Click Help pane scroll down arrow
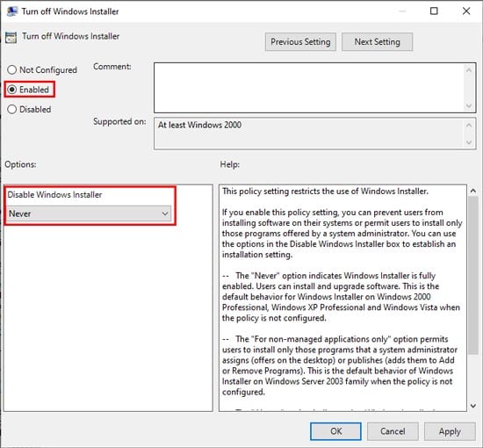The image size is (483, 448). (473, 406)
